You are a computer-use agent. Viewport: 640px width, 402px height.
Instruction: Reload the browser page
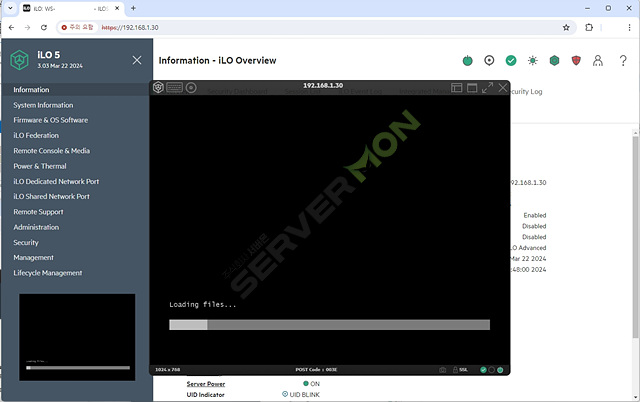(x=44, y=27)
